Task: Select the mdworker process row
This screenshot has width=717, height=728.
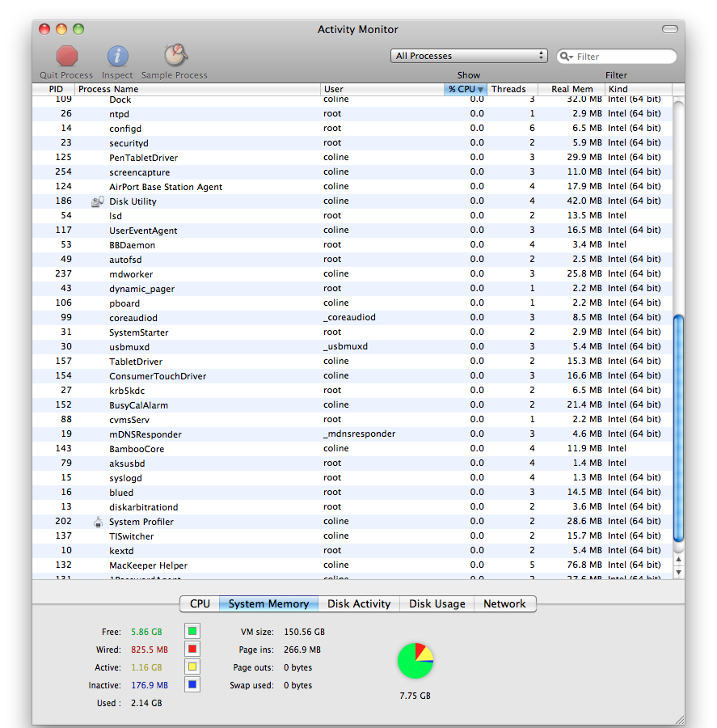Action: (352, 274)
